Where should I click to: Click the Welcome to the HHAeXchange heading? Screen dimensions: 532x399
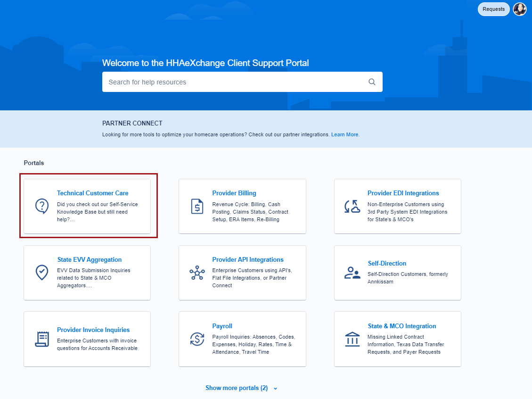(205, 63)
